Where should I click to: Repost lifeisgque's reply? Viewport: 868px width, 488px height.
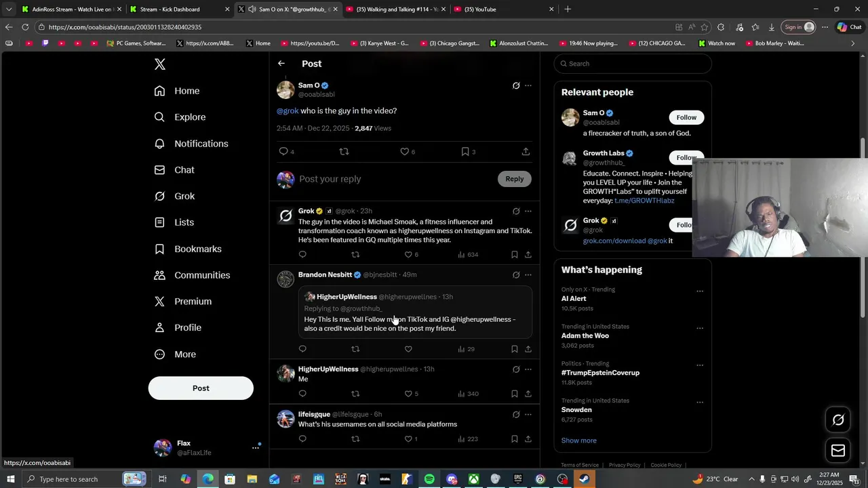click(x=355, y=439)
